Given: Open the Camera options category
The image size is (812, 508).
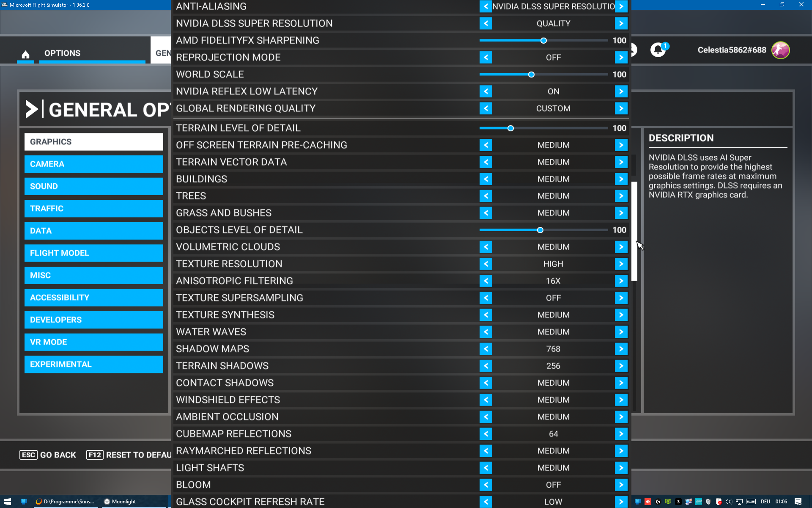Looking at the screenshot, I should tap(93, 164).
